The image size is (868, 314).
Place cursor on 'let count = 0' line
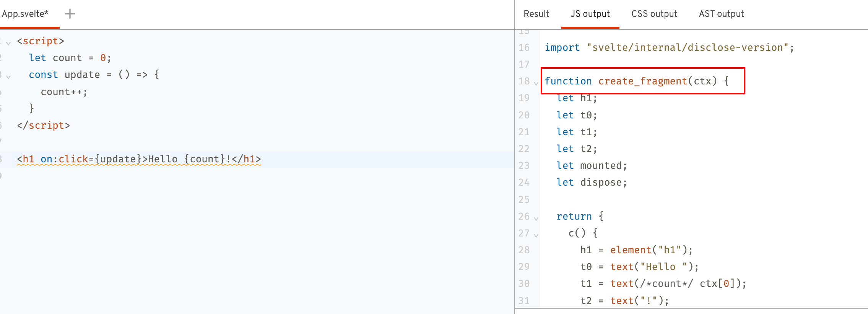click(x=70, y=58)
